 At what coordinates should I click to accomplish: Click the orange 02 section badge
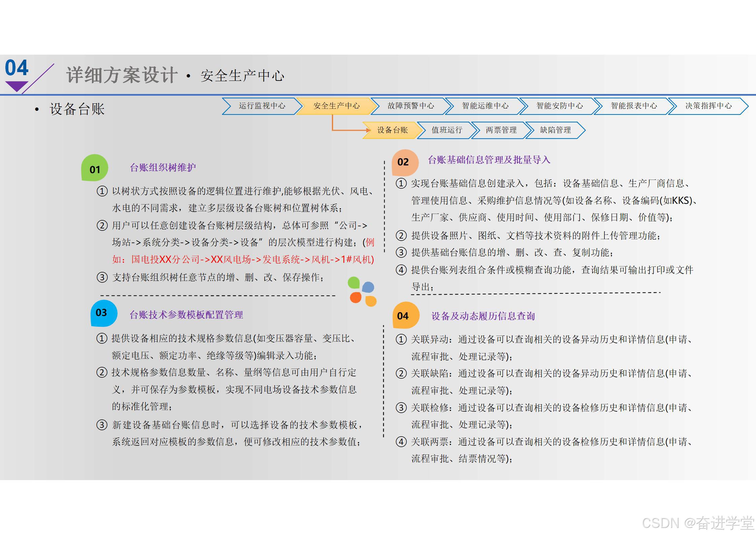coord(405,162)
